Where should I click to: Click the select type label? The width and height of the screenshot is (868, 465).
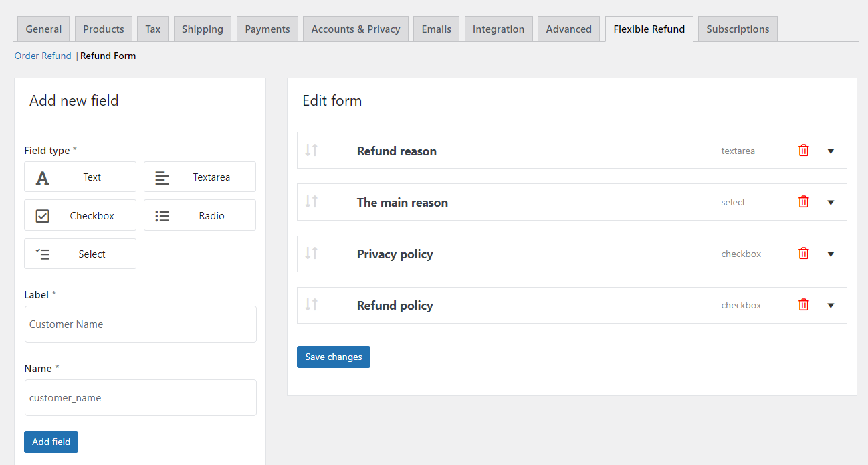733,203
